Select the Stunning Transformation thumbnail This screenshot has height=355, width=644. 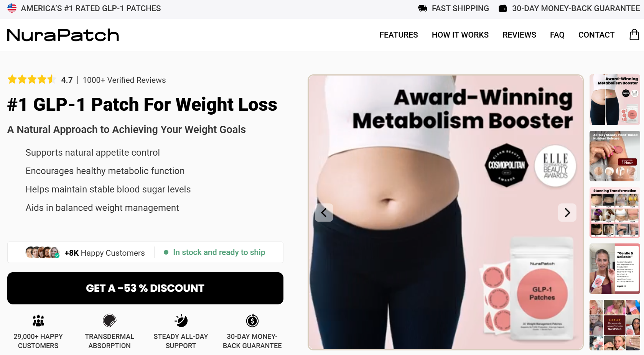point(615,212)
